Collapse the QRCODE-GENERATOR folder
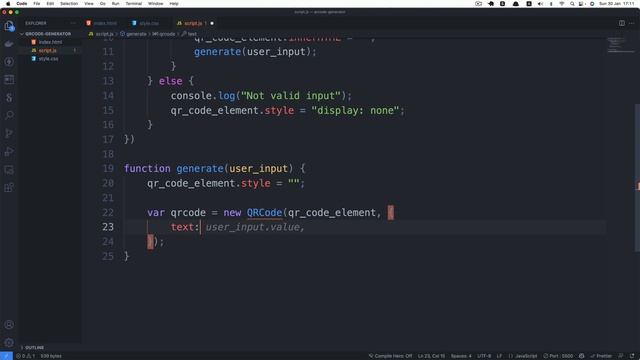Image resolution: width=640 pixels, height=360 pixels. (x=45, y=34)
